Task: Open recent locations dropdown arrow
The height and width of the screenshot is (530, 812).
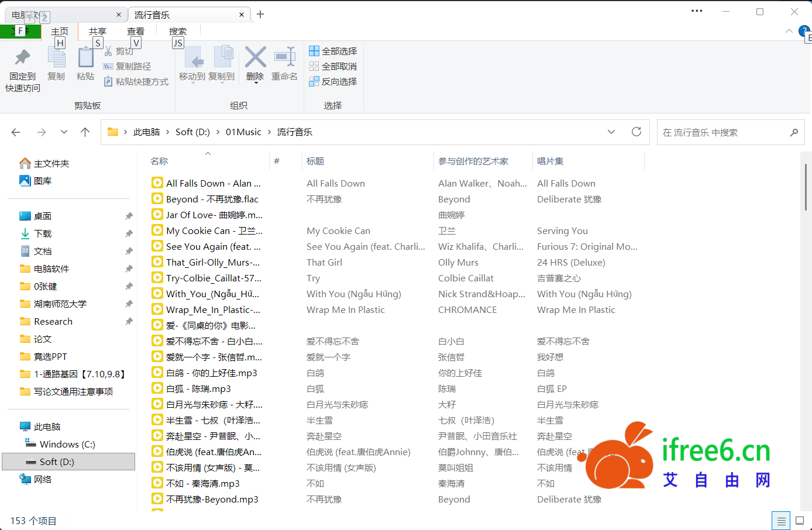Action: click(x=64, y=132)
